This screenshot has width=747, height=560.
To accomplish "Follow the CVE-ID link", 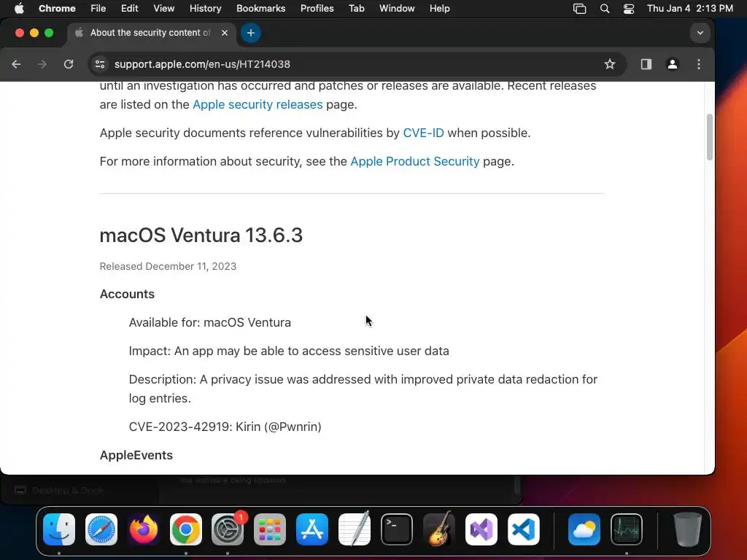I will point(424,133).
